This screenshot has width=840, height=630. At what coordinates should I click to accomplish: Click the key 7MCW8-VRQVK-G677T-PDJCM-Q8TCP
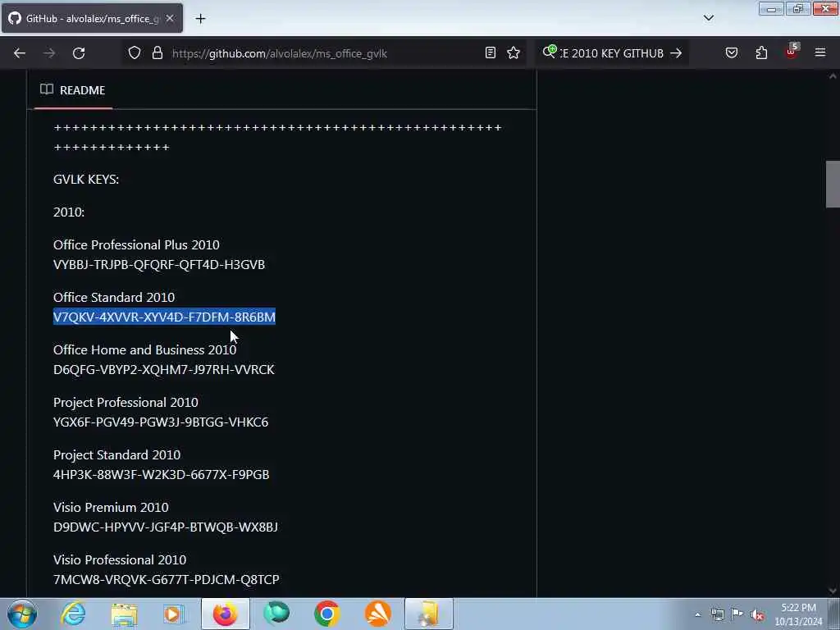click(x=166, y=580)
